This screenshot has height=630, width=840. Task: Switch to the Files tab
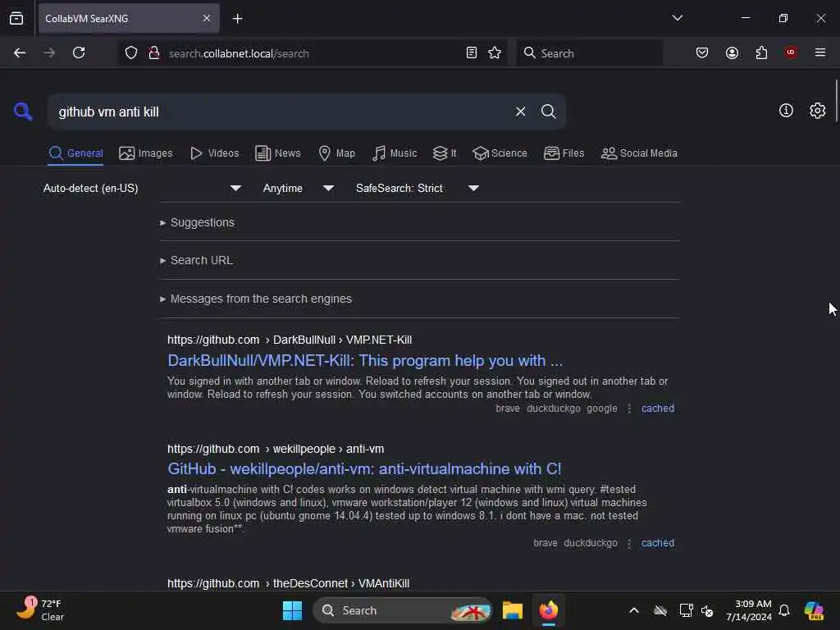(564, 153)
